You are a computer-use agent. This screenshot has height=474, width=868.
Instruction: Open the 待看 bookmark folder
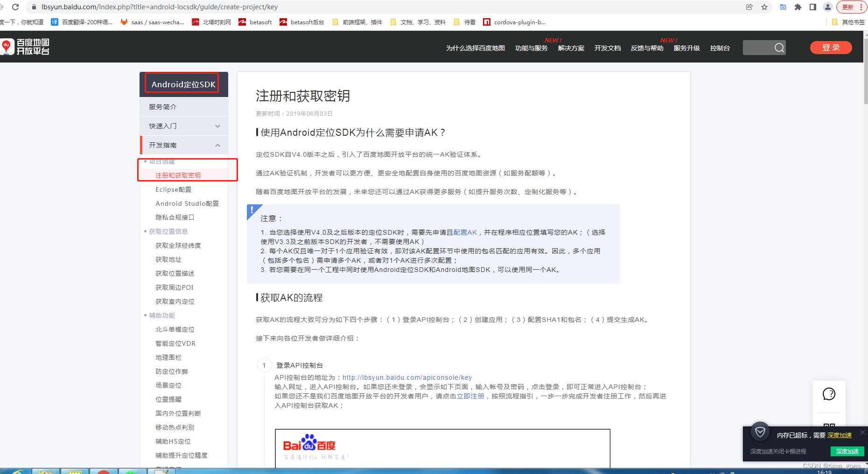tap(465, 22)
